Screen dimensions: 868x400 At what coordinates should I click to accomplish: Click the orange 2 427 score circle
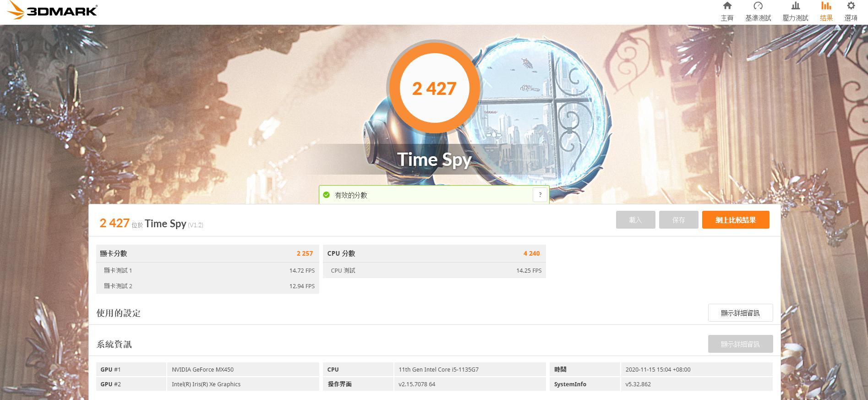coord(434,88)
